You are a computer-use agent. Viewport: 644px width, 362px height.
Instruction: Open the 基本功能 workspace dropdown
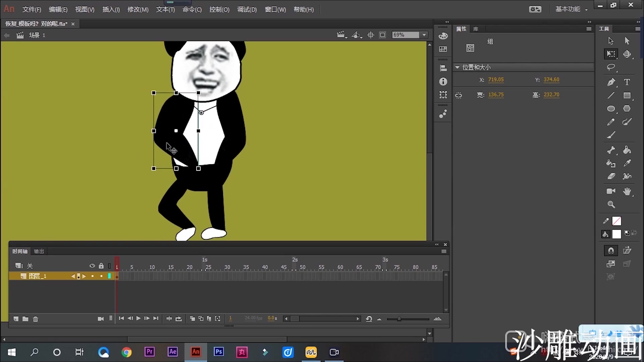coord(572,9)
